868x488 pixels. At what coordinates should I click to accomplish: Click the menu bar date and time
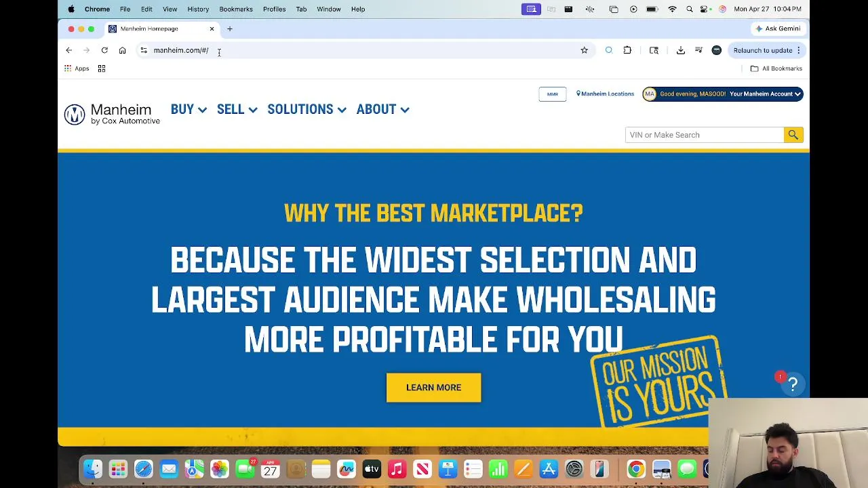point(768,9)
